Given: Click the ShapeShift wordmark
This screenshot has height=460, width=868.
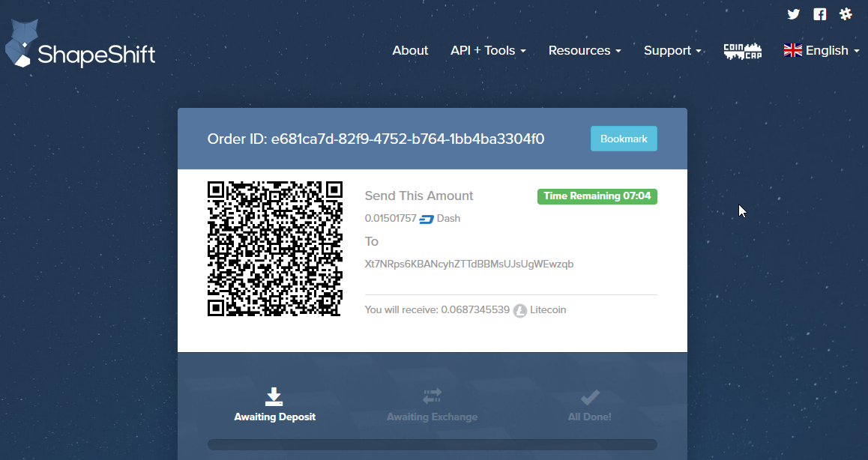Looking at the screenshot, I should [97, 55].
